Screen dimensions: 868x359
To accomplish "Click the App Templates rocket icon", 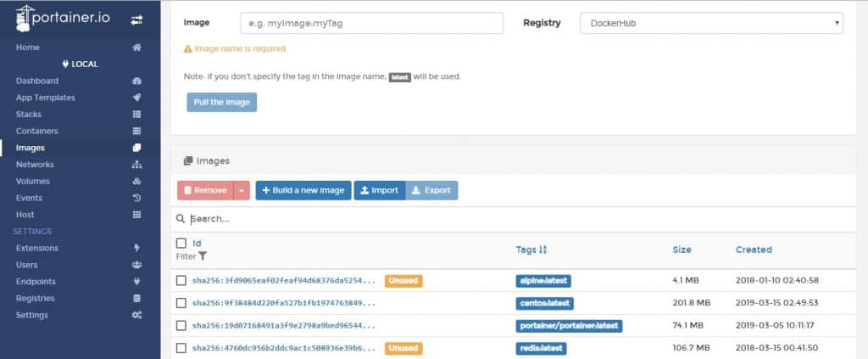I will tap(136, 98).
